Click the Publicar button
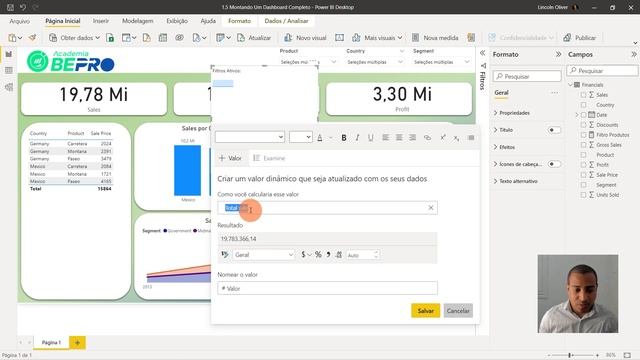The image size is (640, 360). click(x=580, y=38)
